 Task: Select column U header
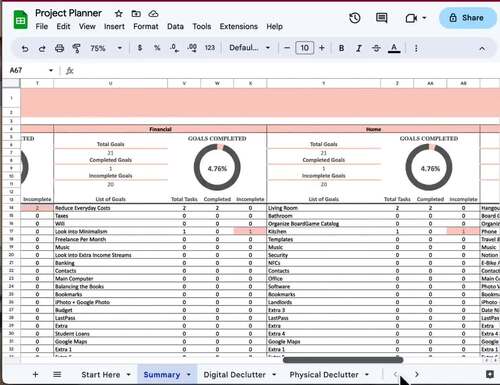110,83
